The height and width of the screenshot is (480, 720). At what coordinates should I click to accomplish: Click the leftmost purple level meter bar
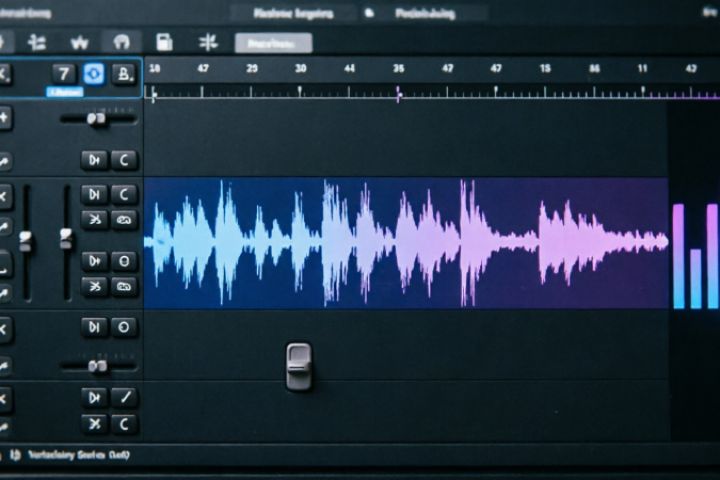(678, 256)
